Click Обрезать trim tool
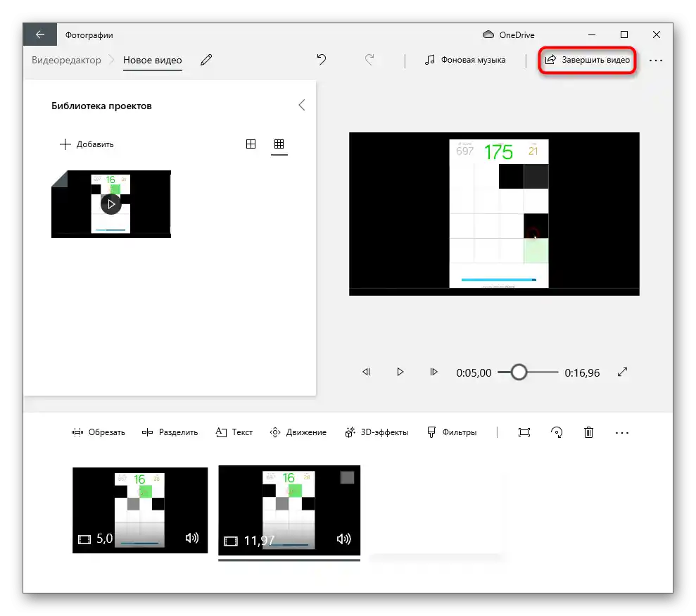Screen dimensions: 696x616 click(98, 432)
